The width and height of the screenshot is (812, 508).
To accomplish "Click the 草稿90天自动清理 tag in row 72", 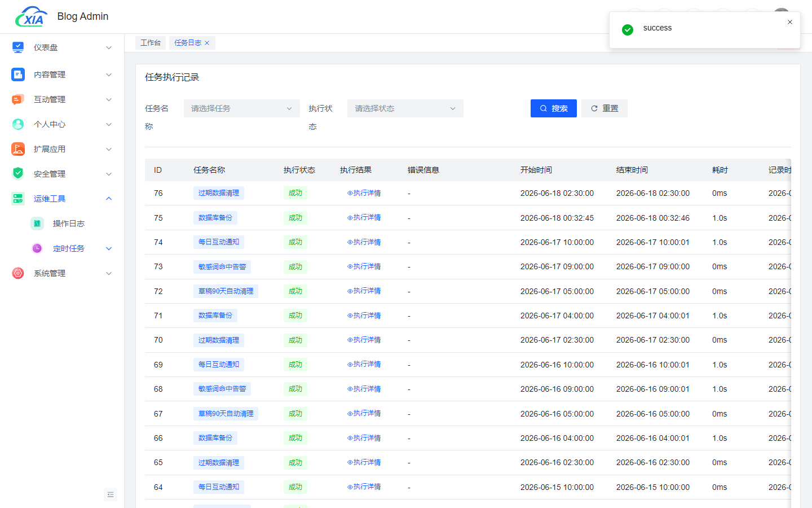I will (x=226, y=291).
